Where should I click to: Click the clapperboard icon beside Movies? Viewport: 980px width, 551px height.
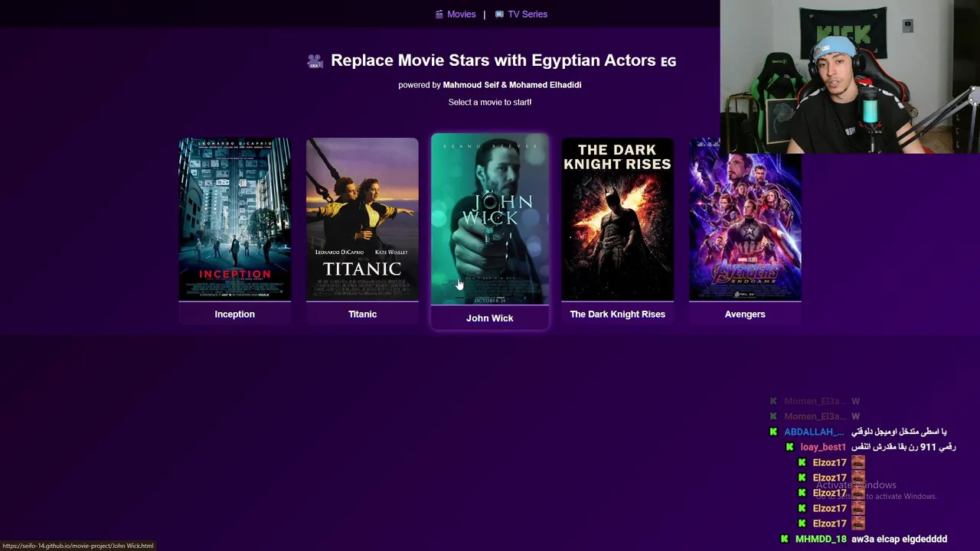tap(439, 14)
